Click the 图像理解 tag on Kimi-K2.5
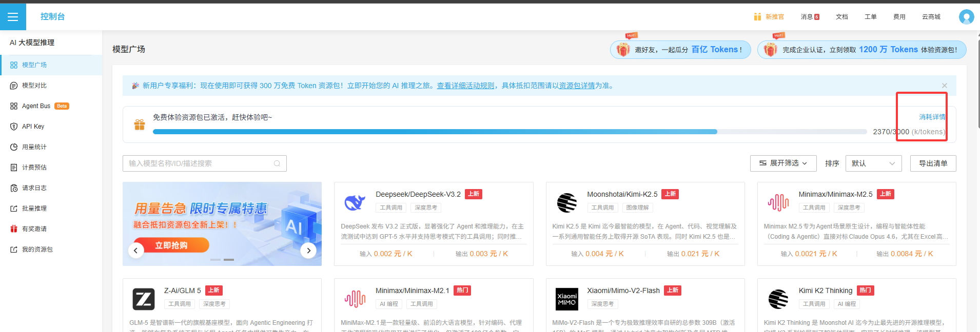 pos(638,208)
